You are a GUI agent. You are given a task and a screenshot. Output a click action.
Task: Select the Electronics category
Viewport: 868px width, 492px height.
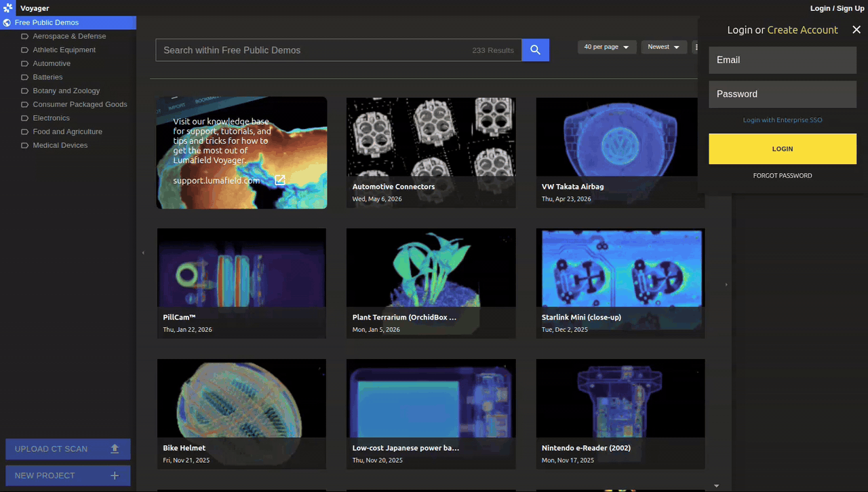[x=52, y=118]
